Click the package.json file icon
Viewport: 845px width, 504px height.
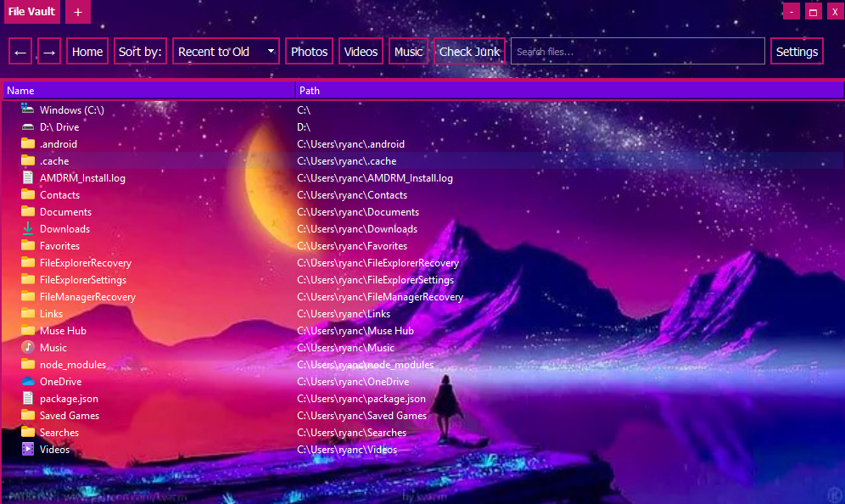point(27,398)
